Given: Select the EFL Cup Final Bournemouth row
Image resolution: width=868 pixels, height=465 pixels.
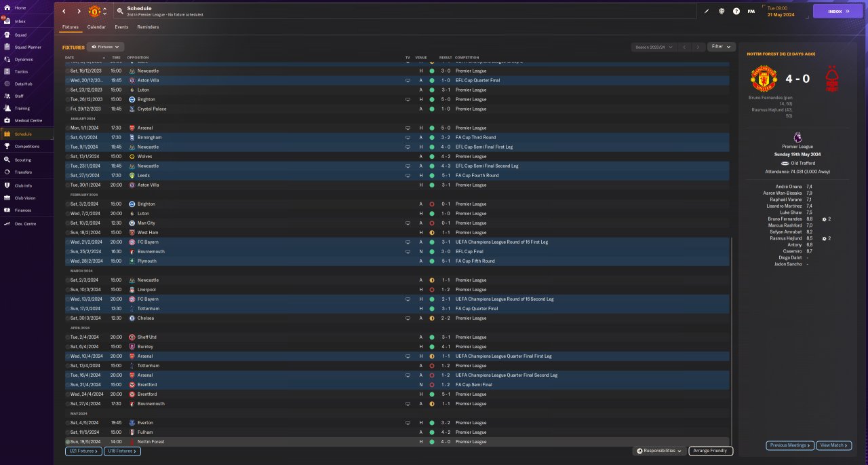Looking at the screenshot, I should [397, 252].
